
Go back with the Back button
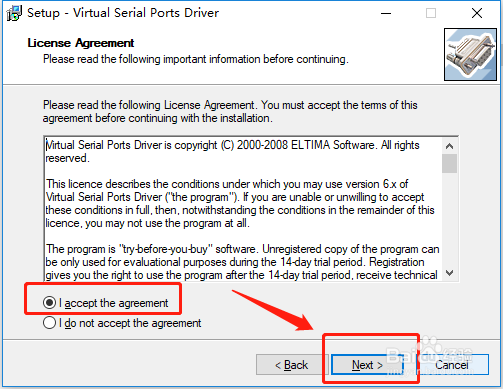click(292, 365)
